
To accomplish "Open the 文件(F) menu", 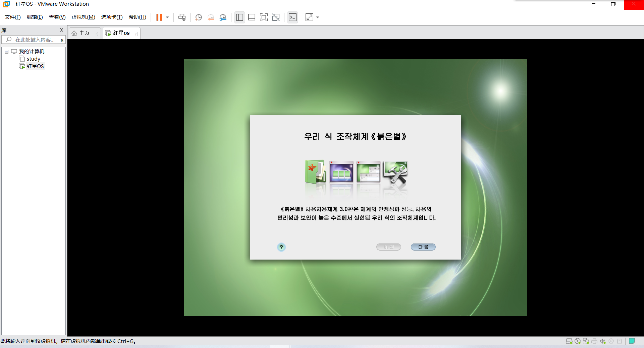I will pyautogui.click(x=13, y=17).
